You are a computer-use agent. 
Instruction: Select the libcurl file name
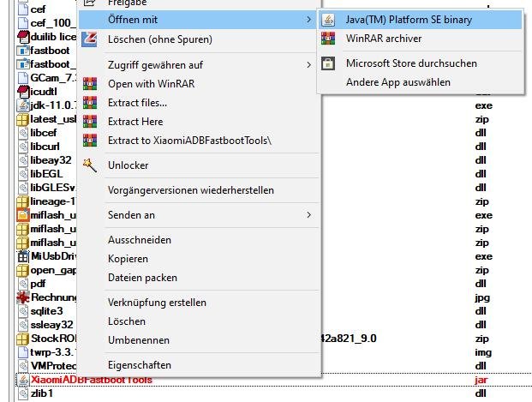(x=45, y=147)
